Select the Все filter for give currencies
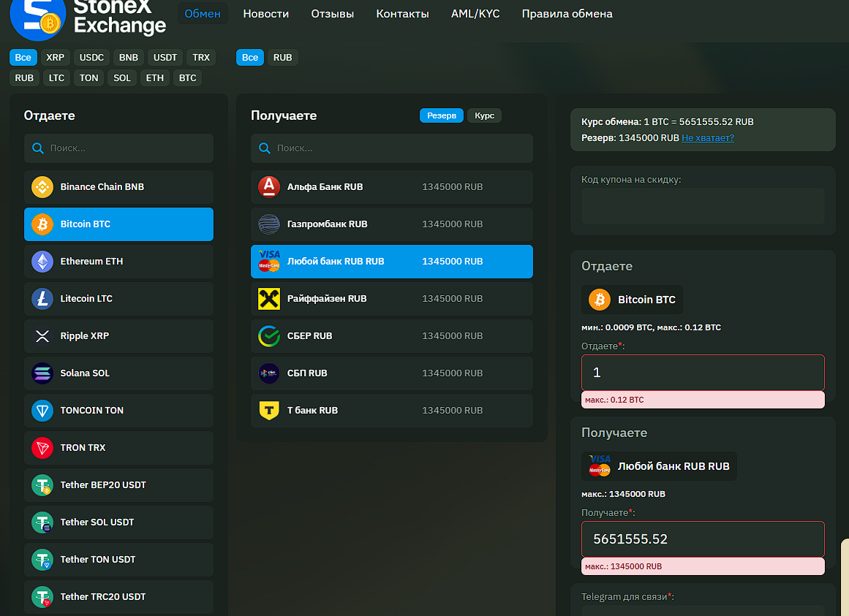 point(23,58)
